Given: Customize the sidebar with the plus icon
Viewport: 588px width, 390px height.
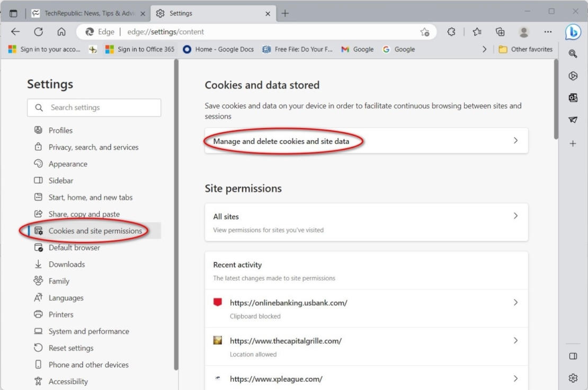Looking at the screenshot, I should (x=573, y=143).
